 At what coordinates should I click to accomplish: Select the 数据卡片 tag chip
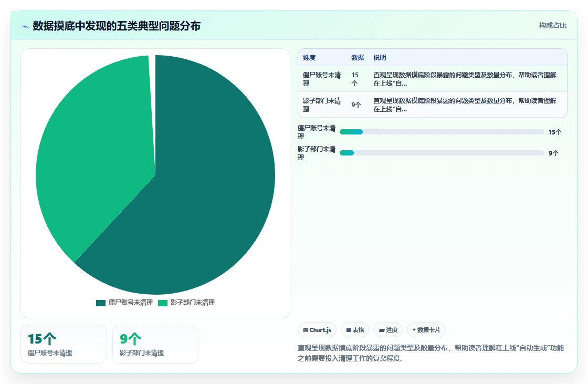pyautogui.click(x=426, y=330)
